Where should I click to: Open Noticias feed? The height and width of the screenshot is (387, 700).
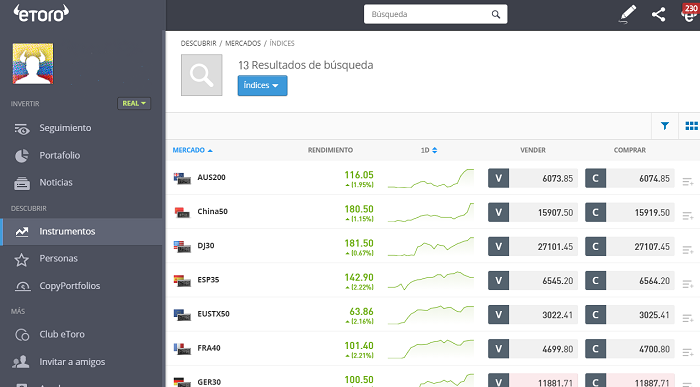pos(56,183)
